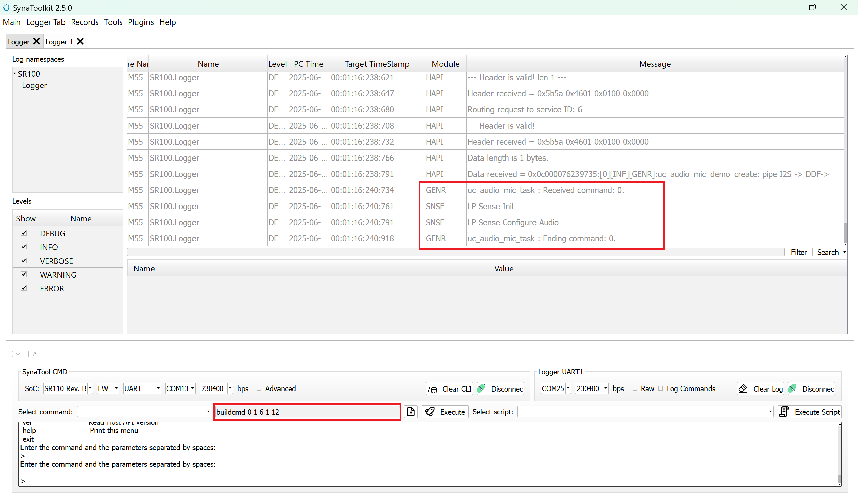Click the Level column header
The image size is (858, 504).
[x=277, y=64]
